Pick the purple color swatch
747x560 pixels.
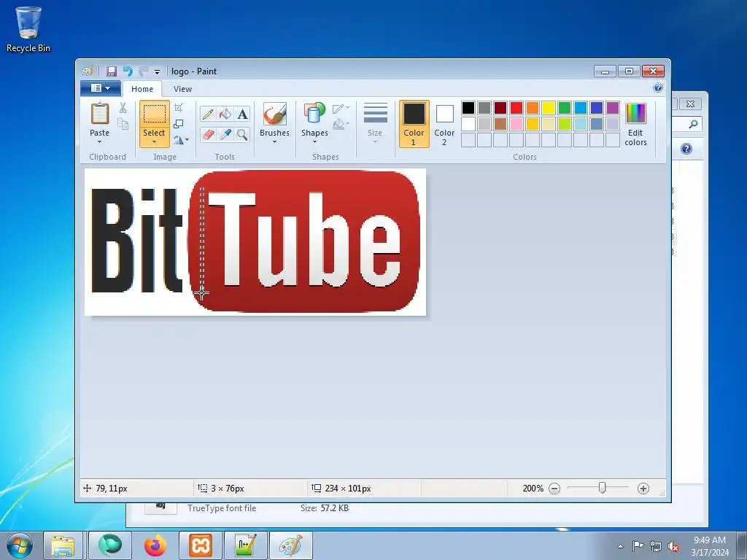613,108
